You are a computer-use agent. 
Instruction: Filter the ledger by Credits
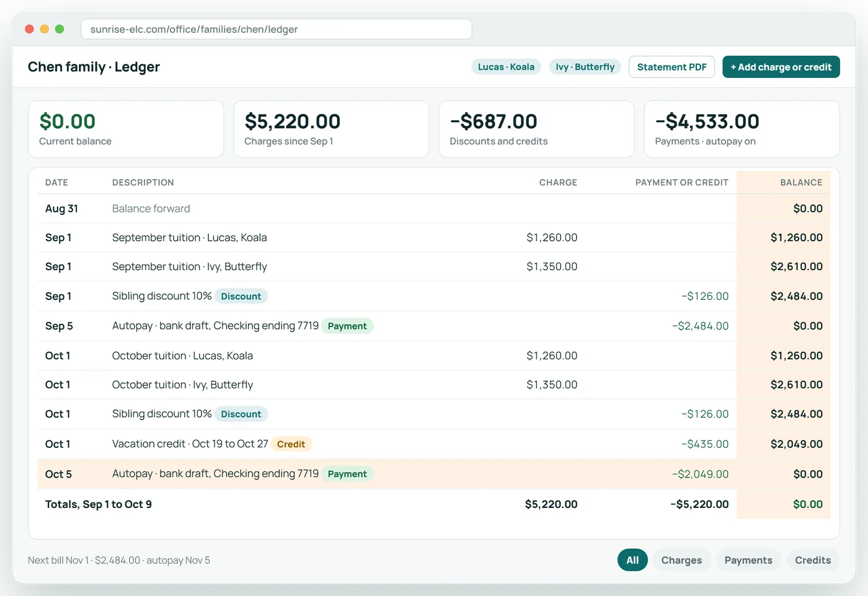pyautogui.click(x=813, y=560)
